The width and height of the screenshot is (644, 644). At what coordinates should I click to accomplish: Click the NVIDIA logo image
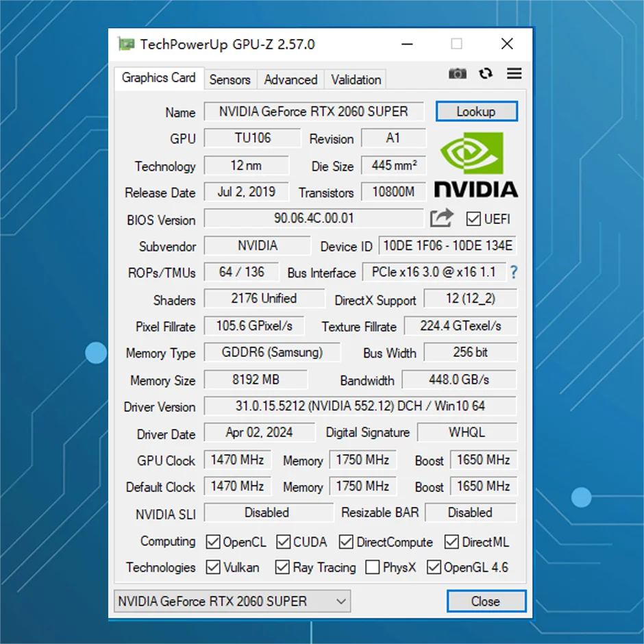(x=475, y=164)
